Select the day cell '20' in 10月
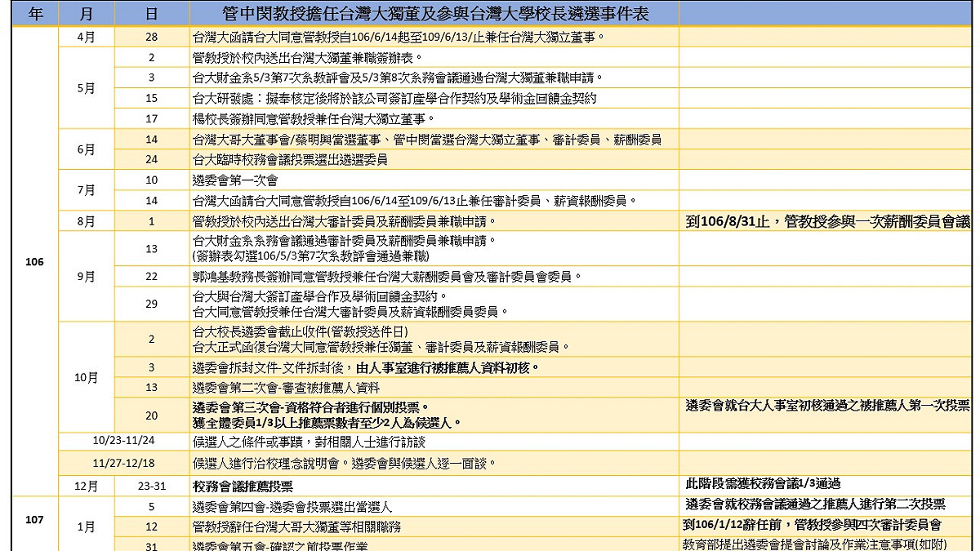980x551 pixels. [x=151, y=415]
